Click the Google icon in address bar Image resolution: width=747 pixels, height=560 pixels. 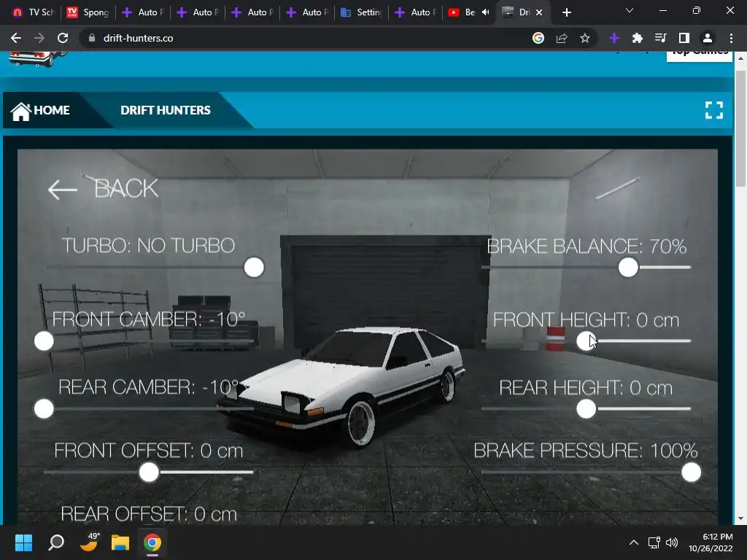click(x=538, y=38)
